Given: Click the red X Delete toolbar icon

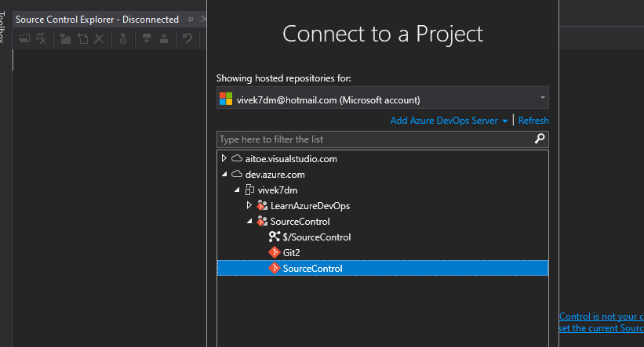Looking at the screenshot, I should tap(100, 38).
